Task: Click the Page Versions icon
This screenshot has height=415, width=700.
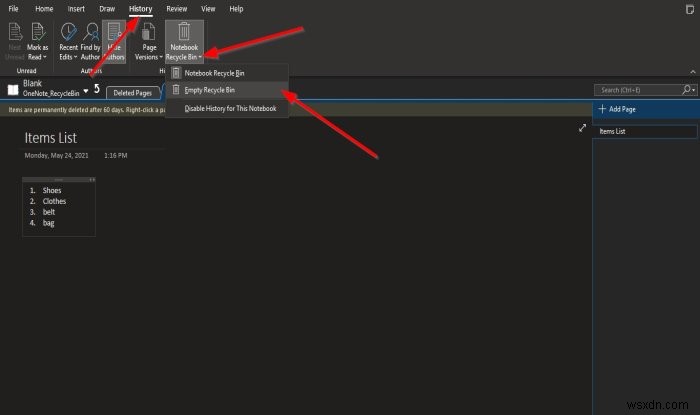Action: pyautogui.click(x=148, y=32)
